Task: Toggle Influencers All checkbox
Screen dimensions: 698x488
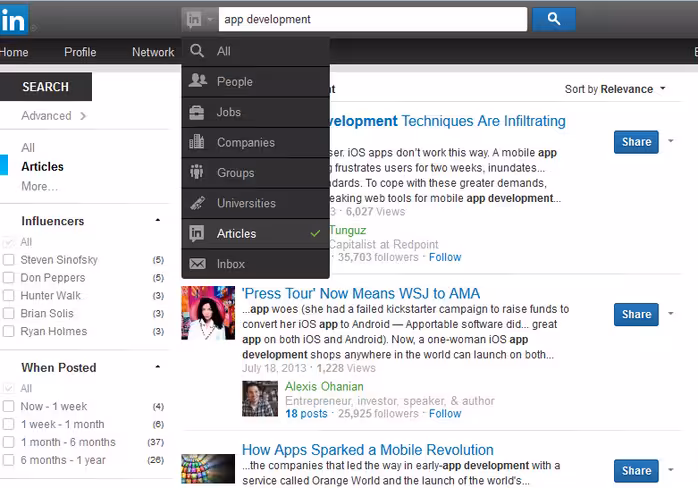Action: (x=8, y=242)
